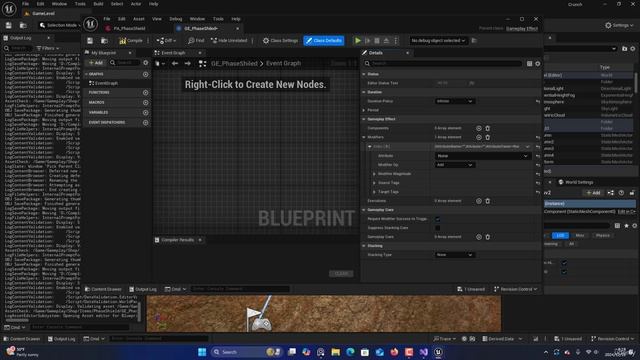Navigate back in the Event Graph

(x=175, y=64)
